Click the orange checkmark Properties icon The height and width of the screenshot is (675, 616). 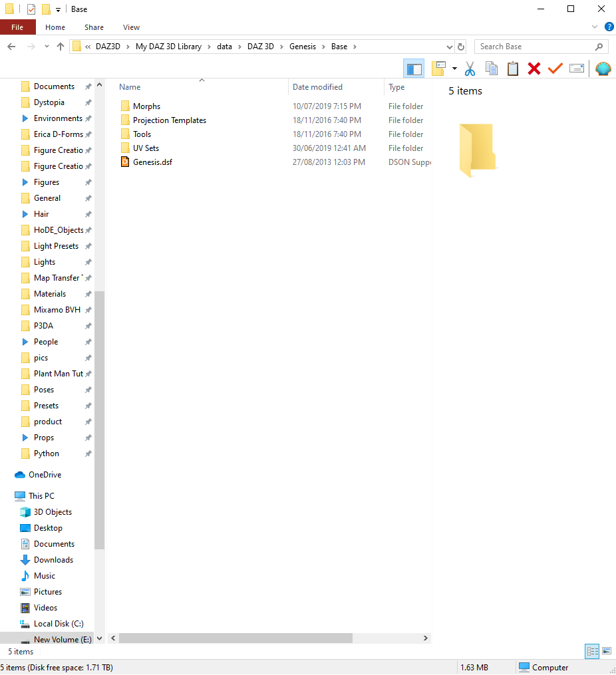click(x=555, y=68)
